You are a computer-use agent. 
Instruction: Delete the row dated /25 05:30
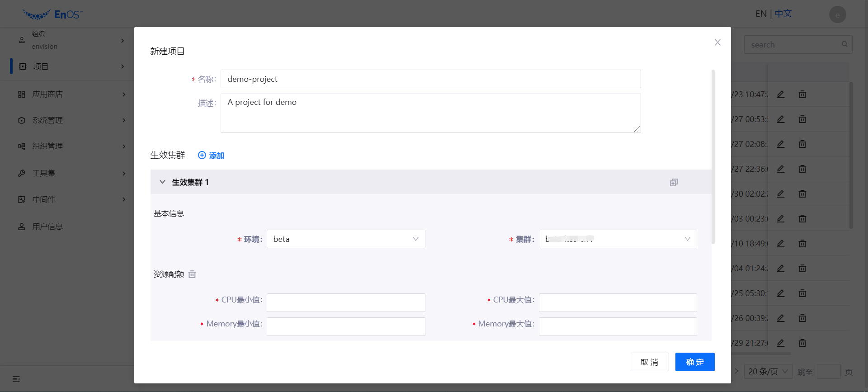(802, 293)
